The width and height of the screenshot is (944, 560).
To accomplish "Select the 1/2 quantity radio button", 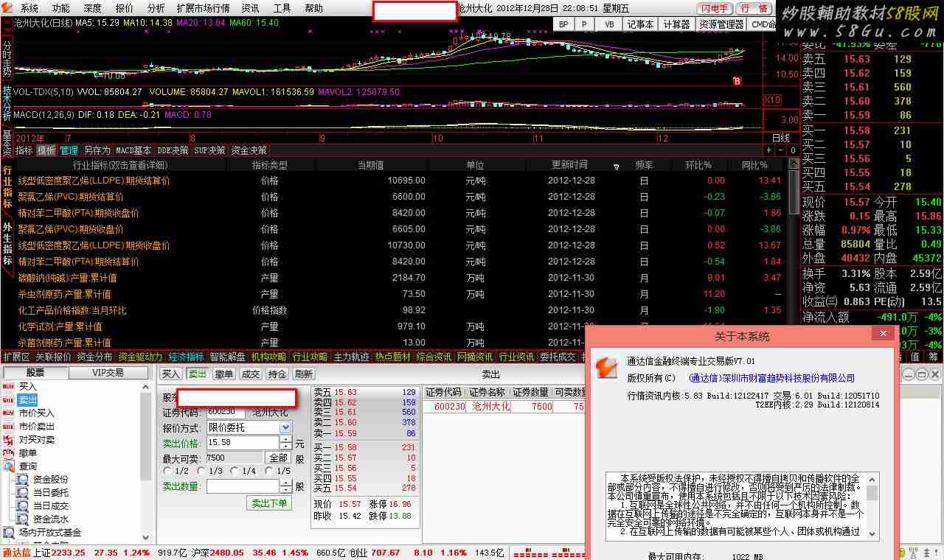I will coord(168,471).
